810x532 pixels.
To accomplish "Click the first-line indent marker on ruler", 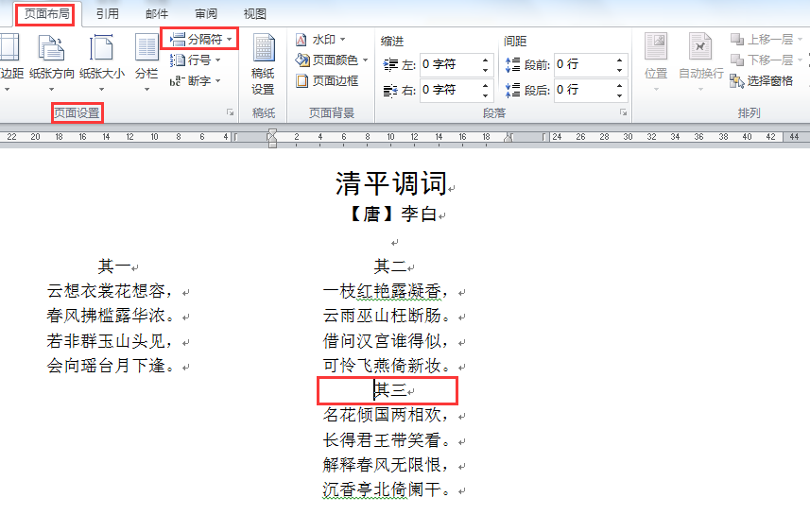I will tap(272, 133).
